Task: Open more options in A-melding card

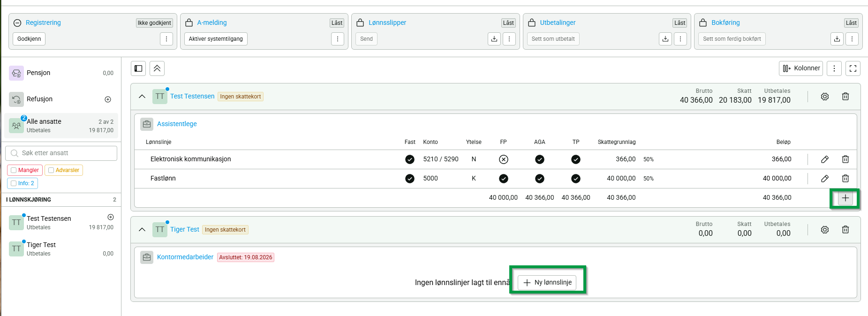Action: click(x=338, y=39)
